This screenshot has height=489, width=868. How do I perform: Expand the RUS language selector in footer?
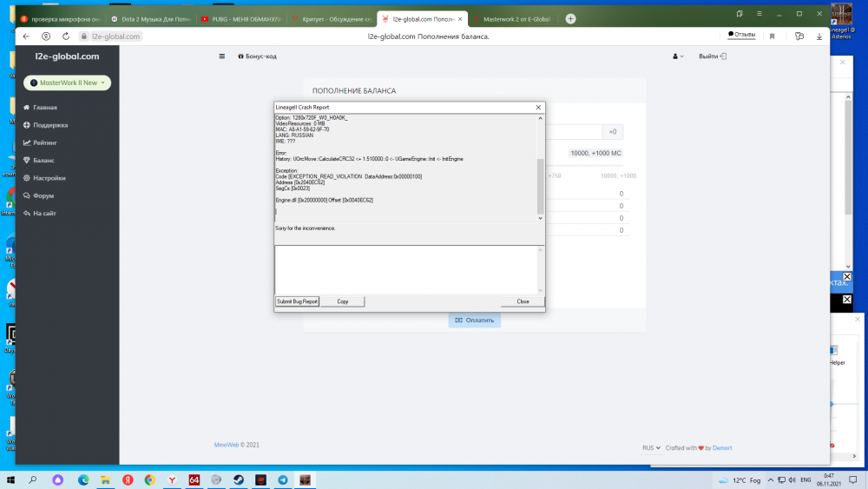[651, 448]
